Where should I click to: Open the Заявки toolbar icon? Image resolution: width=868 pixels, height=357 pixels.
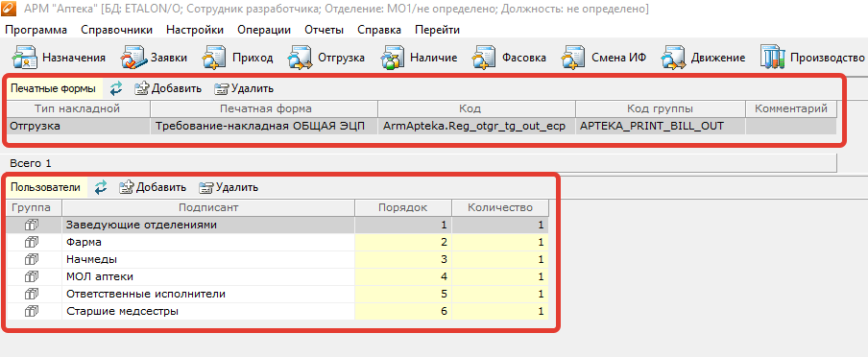pos(133,58)
